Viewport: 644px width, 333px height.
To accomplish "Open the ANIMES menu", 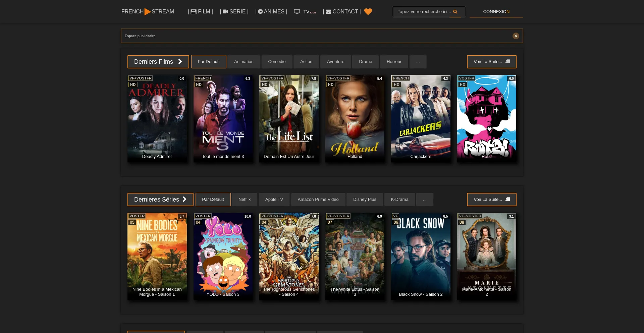I will (271, 12).
